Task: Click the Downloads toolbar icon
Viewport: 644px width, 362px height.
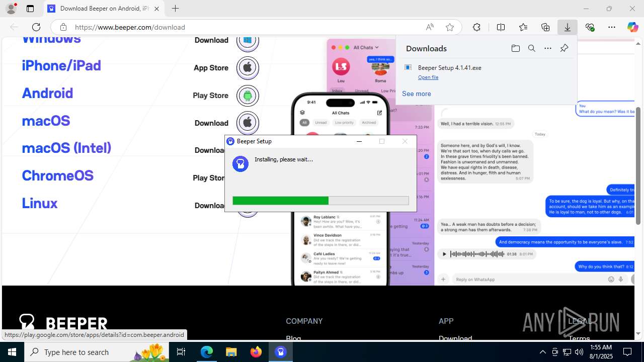Action: pyautogui.click(x=568, y=27)
